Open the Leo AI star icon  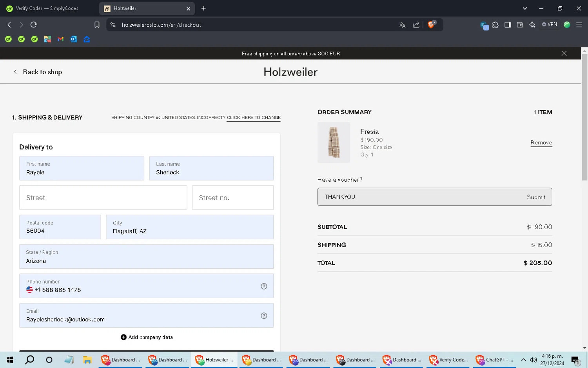pyautogui.click(x=532, y=25)
